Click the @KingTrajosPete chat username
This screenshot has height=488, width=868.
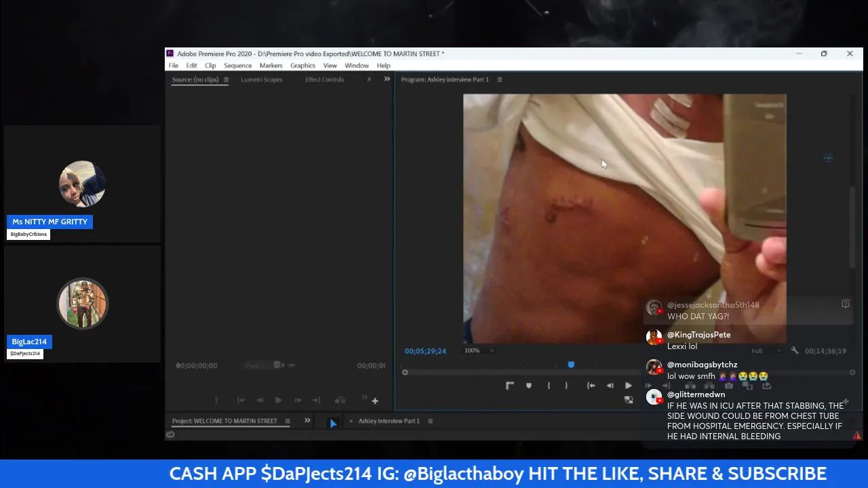tap(698, 335)
